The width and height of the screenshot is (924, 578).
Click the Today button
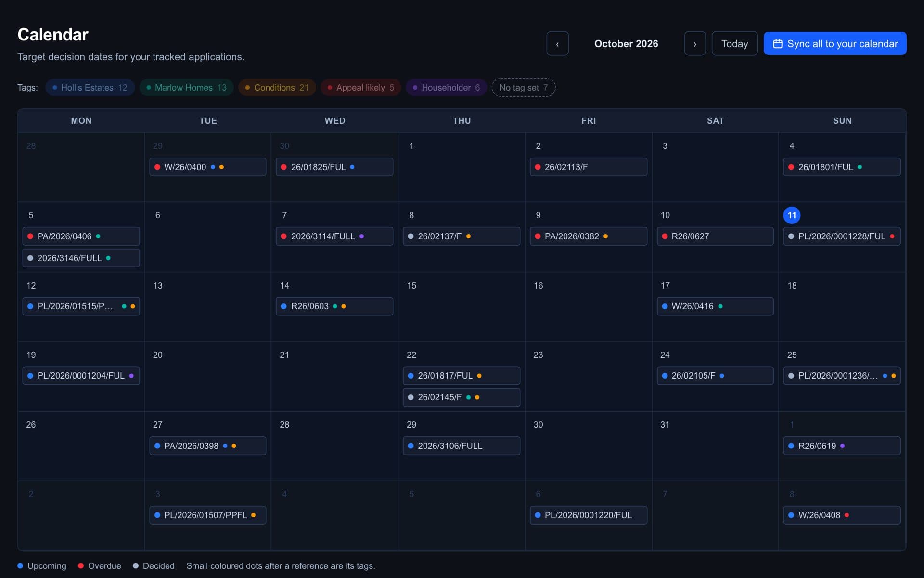[x=734, y=43]
